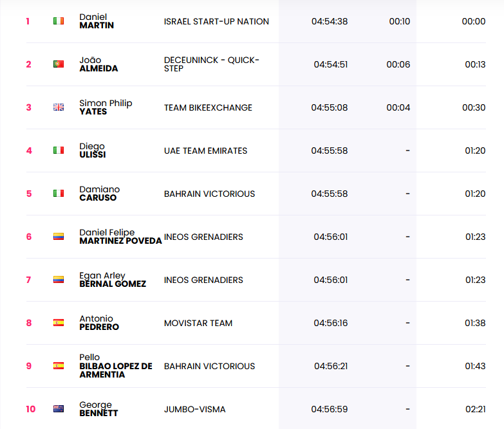Viewport: 504px width, 429px height.
Task: Click the Spanish flag beside Antonio Pedrero
Action: click(59, 323)
